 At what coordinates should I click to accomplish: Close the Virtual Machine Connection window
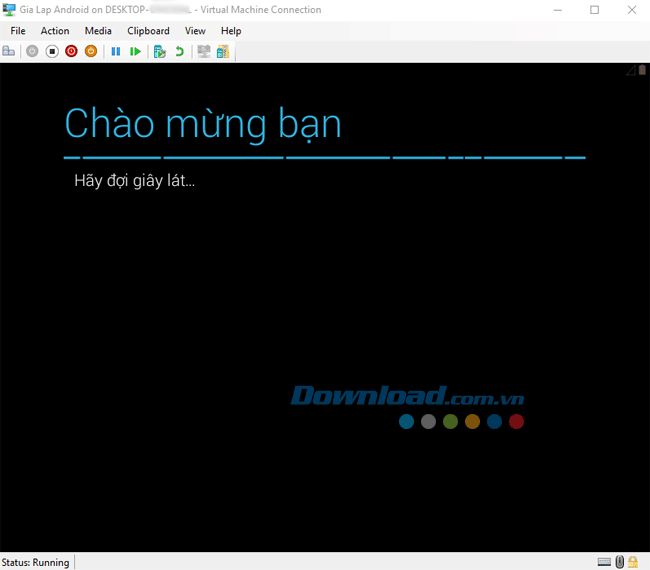[x=631, y=10]
